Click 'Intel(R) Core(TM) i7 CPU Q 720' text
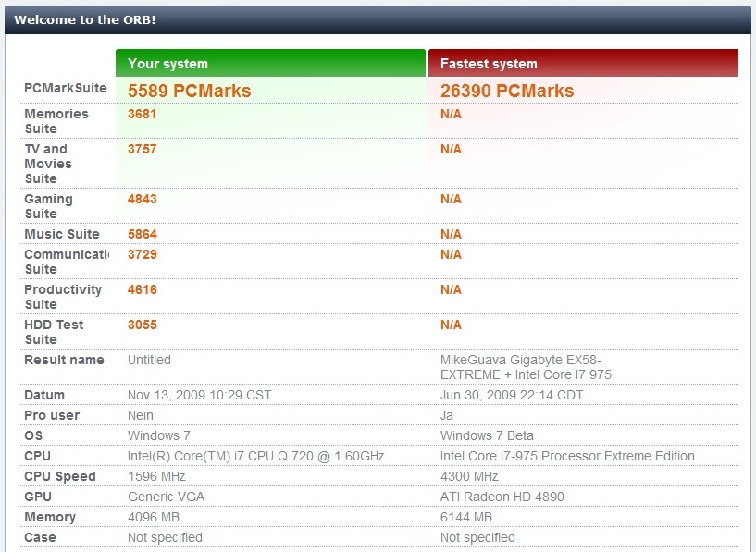This screenshot has width=756, height=552. pos(220,456)
